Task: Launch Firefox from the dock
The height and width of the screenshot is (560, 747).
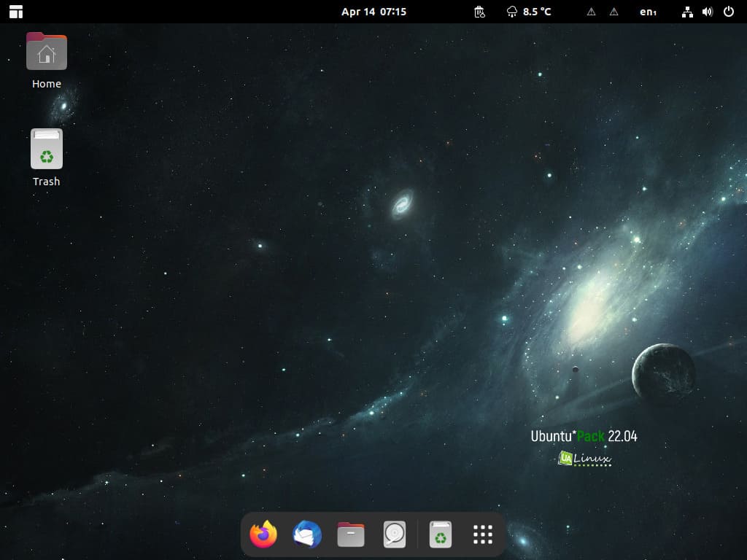Action: (x=263, y=534)
